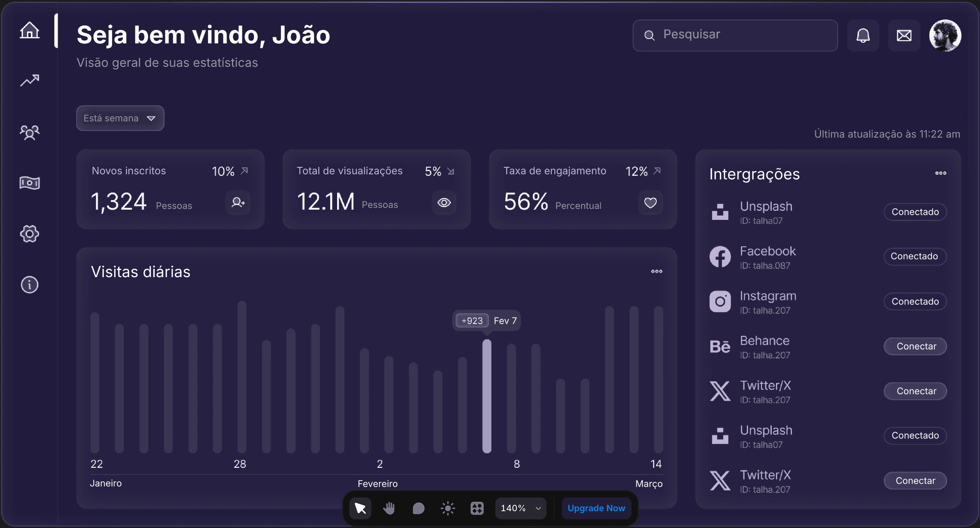This screenshot has width=980, height=528.
Task: Open Intergrações three-dot menu
Action: click(x=941, y=173)
